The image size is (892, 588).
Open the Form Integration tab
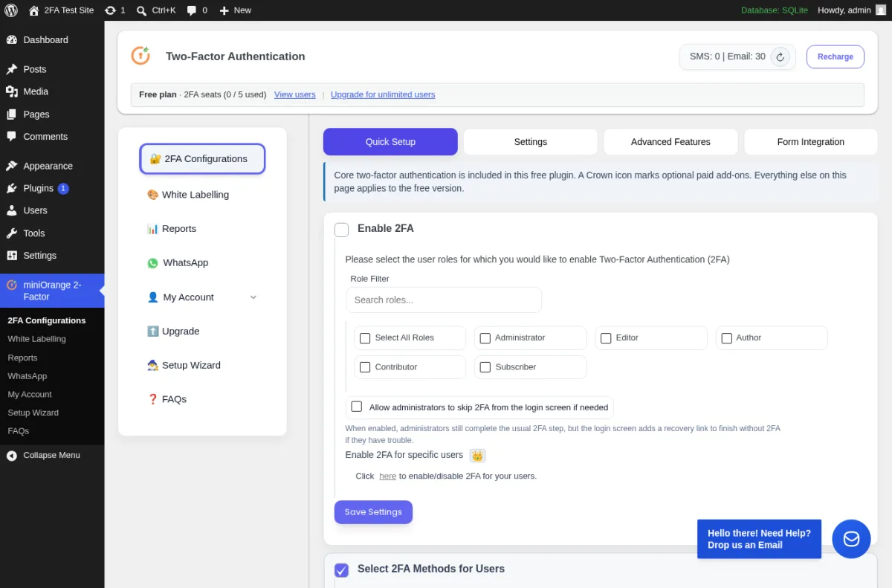click(x=810, y=142)
